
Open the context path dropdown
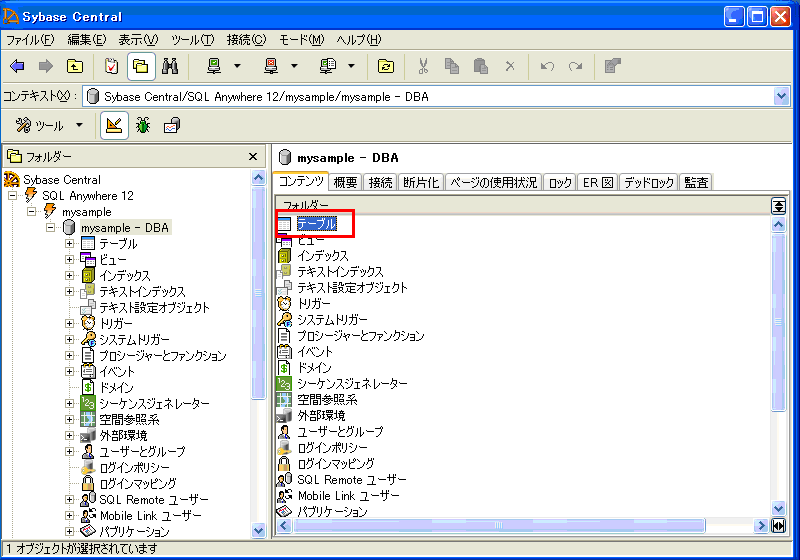(x=781, y=96)
